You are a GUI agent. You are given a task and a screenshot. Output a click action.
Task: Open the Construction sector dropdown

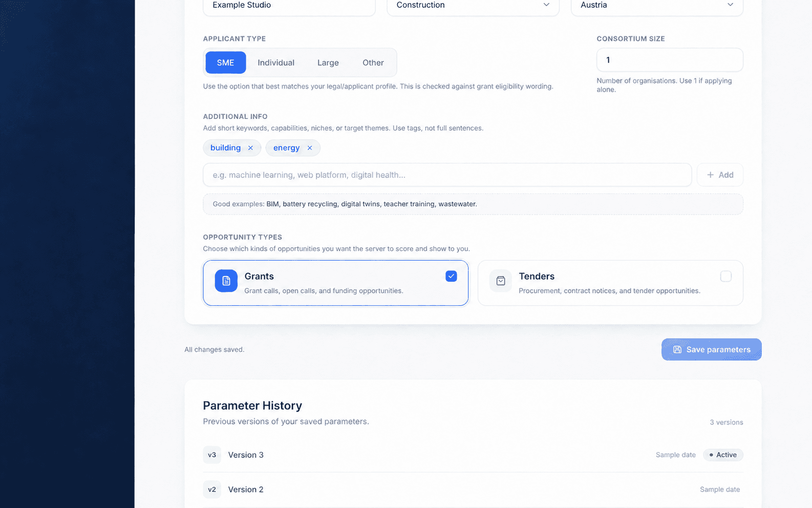(x=473, y=5)
